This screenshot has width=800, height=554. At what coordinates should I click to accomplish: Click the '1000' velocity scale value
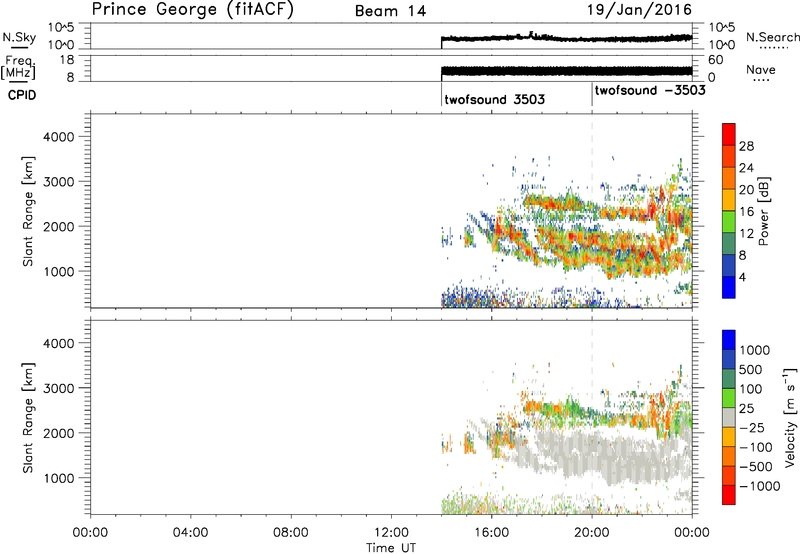coord(754,350)
